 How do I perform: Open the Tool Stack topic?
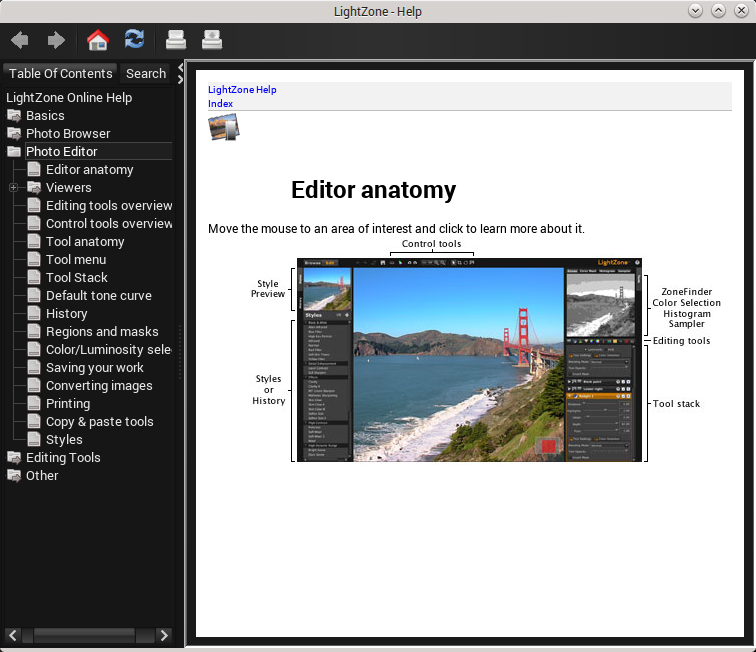click(x=77, y=278)
